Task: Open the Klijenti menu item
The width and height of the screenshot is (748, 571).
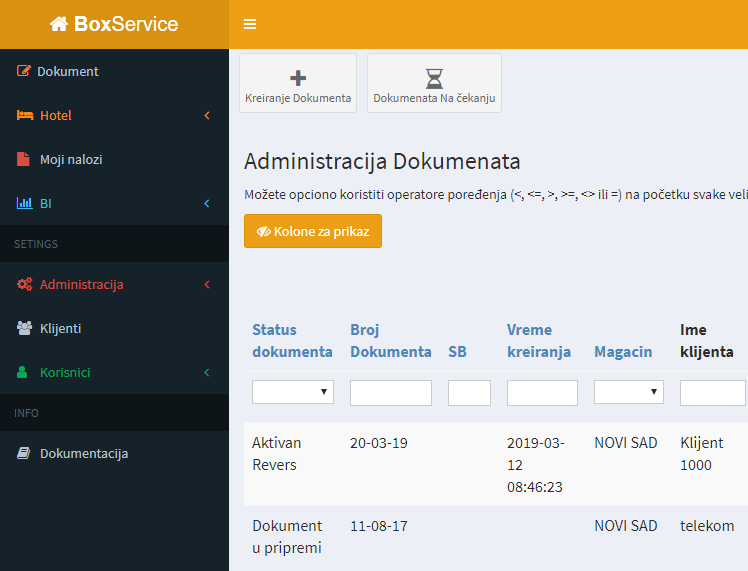Action: (x=114, y=328)
